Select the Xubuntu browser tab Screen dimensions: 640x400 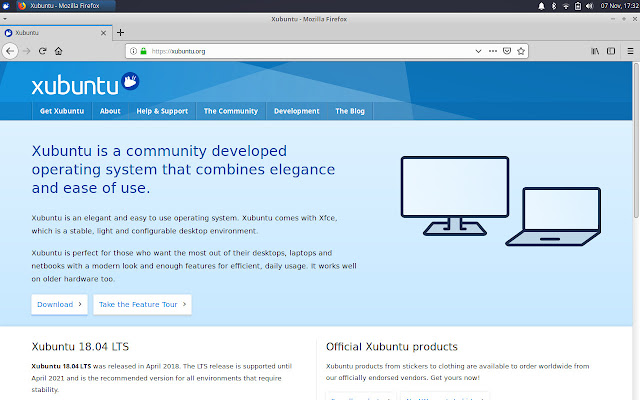coord(56,33)
